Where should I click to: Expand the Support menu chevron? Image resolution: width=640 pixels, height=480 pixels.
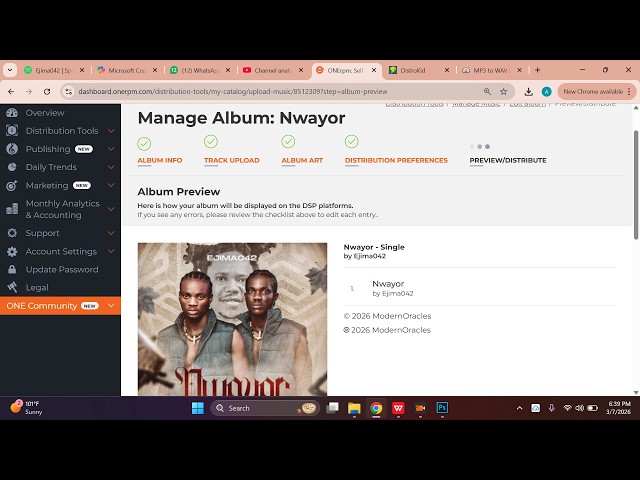coord(111,233)
